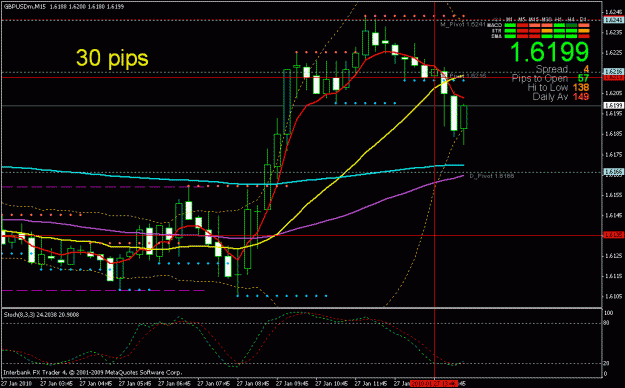Select the Stoch(8,3,3) indicator label
625x388 pixels.
[x=41, y=315]
